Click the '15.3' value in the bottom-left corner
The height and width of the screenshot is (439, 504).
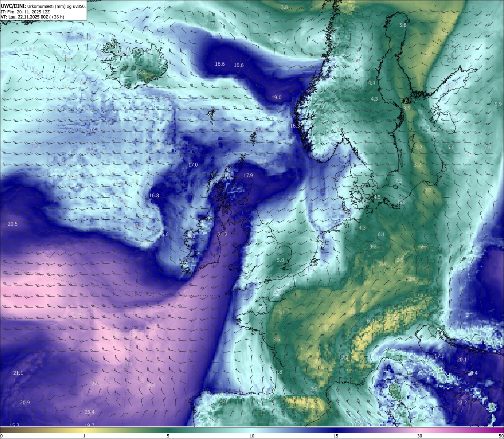(x=14, y=425)
